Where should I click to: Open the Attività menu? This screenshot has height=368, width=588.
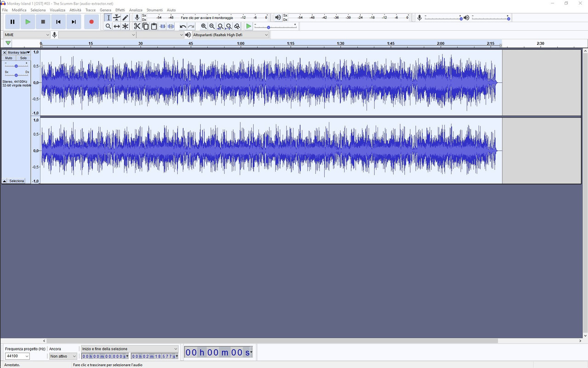(x=75, y=10)
